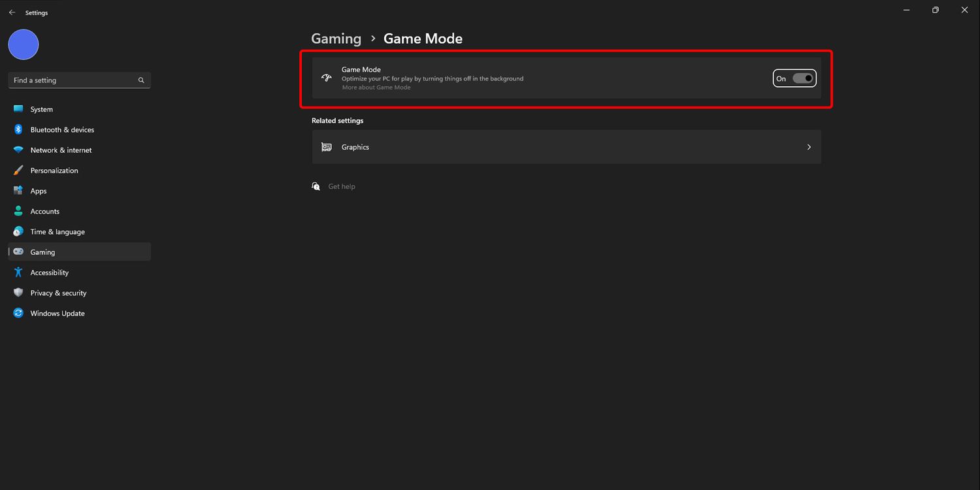
Task: Click the Apps icon in sidebar
Action: (18, 191)
